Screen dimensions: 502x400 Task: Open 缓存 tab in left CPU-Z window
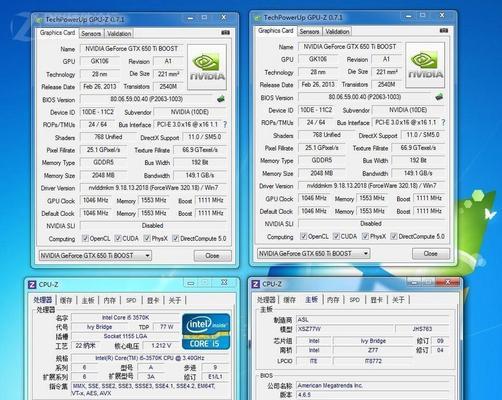point(66,300)
